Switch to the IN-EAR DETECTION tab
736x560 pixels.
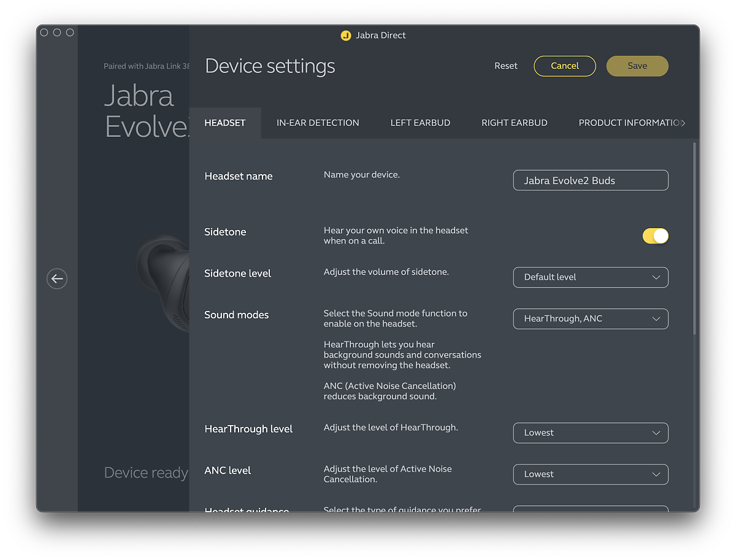coord(318,123)
